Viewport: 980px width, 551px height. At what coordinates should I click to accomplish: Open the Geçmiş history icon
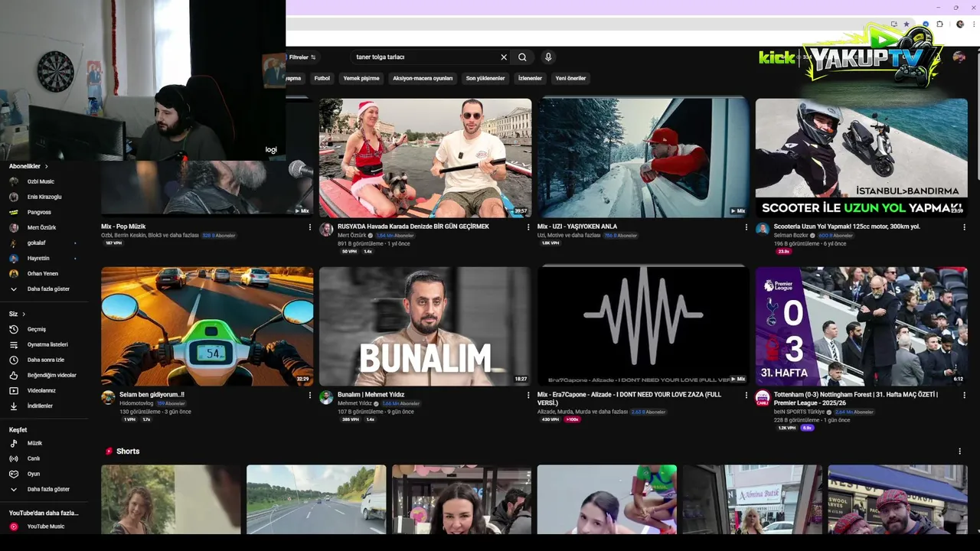pos(13,329)
